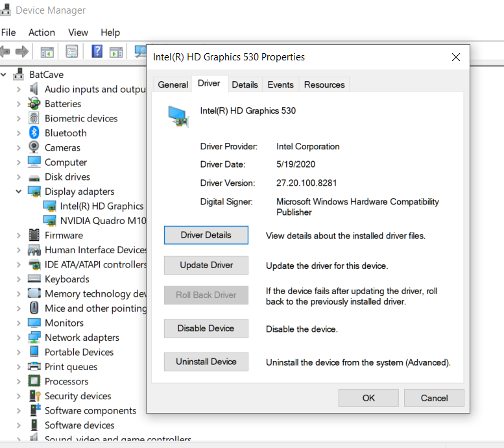Click the Biometric devices fingerprint icon
Image resolution: width=504 pixels, height=448 pixels.
[34, 118]
